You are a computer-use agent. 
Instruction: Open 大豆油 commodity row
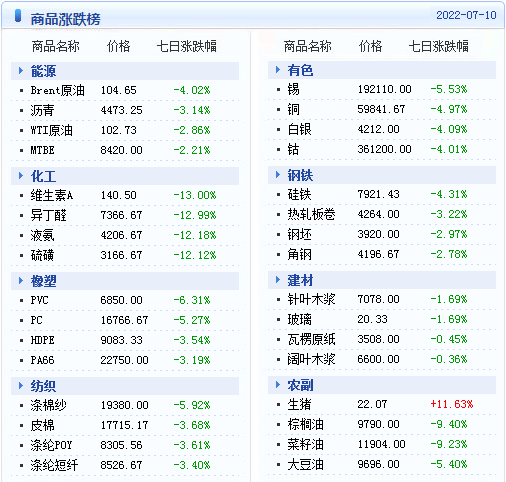point(382,464)
